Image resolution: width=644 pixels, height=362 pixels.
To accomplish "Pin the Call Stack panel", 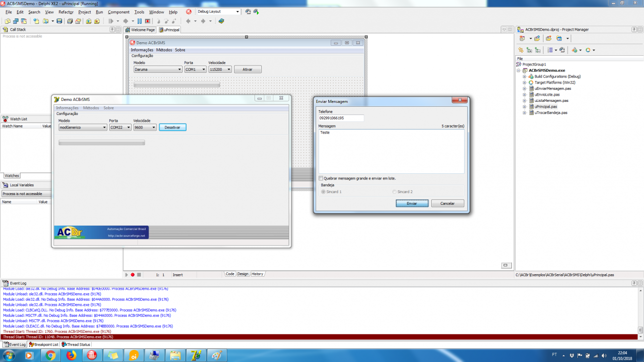I will 112,30.
